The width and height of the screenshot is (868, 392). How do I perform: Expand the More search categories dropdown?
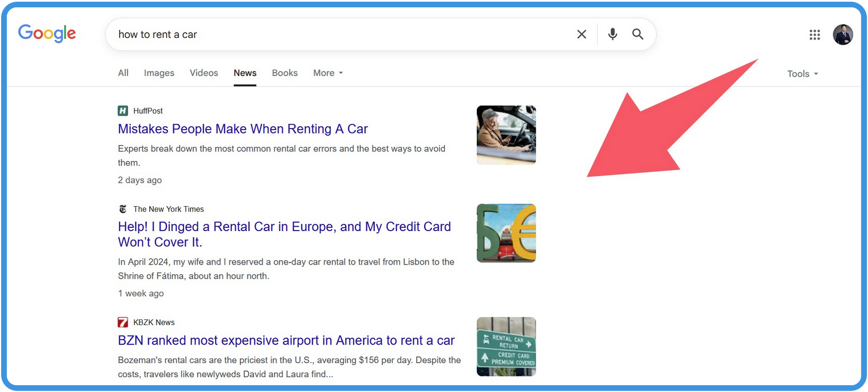[328, 73]
